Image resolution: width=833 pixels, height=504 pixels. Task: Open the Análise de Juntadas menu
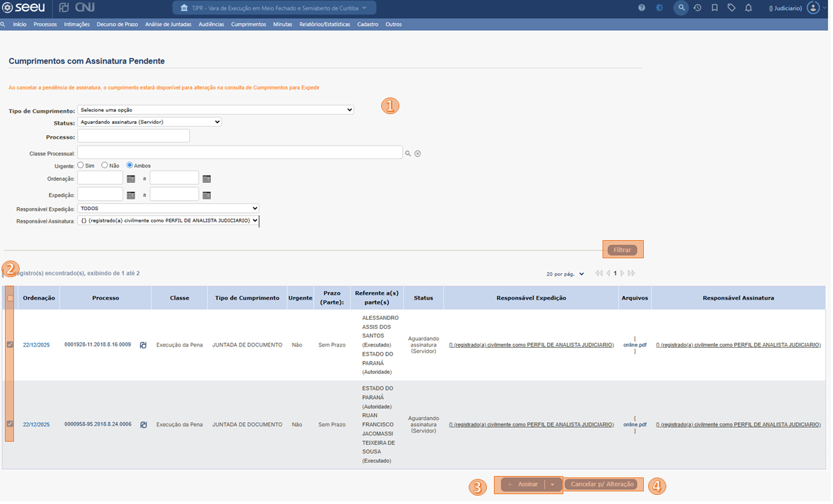click(x=168, y=24)
